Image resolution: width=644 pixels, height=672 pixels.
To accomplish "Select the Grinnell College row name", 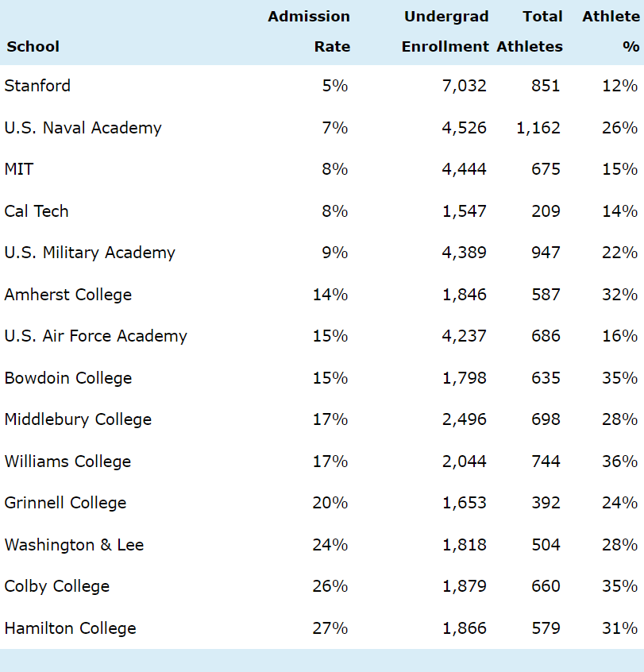I will (66, 502).
